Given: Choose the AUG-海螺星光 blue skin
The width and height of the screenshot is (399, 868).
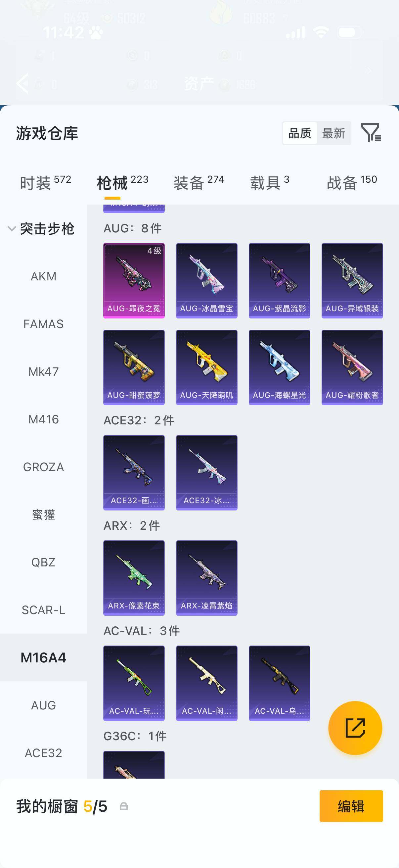Looking at the screenshot, I should 280,367.
